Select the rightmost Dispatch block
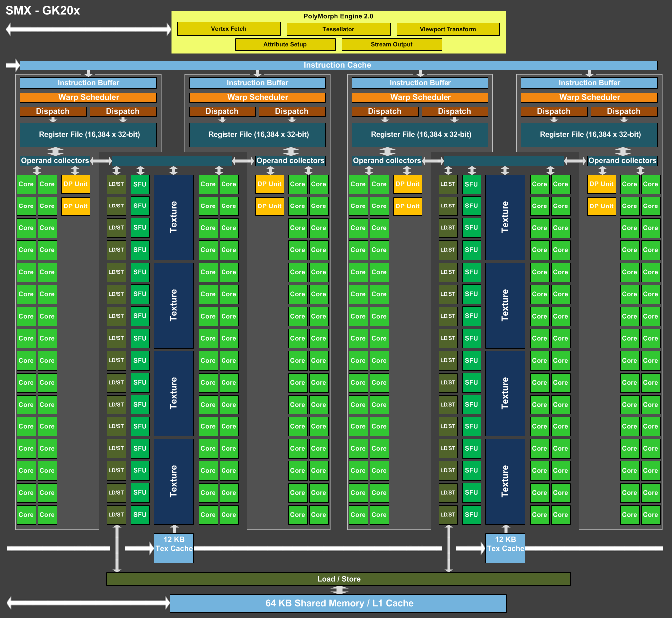The width and height of the screenshot is (672, 618). point(624,112)
